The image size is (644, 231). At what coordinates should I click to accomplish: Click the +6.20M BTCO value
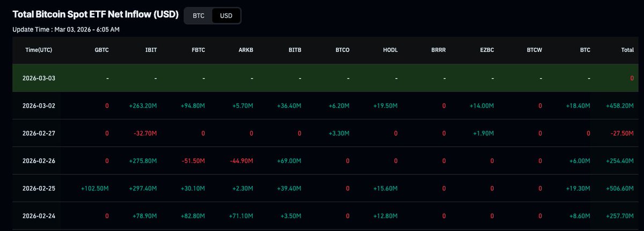339,106
